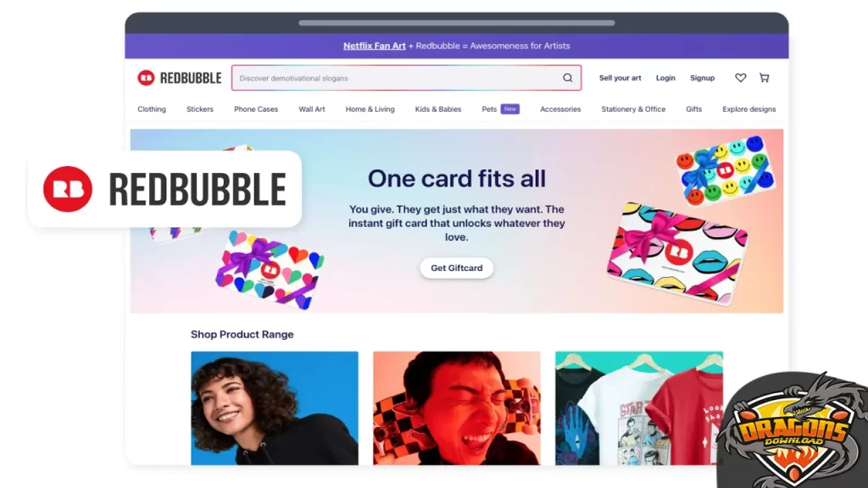Click the small Redbubble logo in the header
The width and height of the screenshot is (868, 488).
coord(180,78)
